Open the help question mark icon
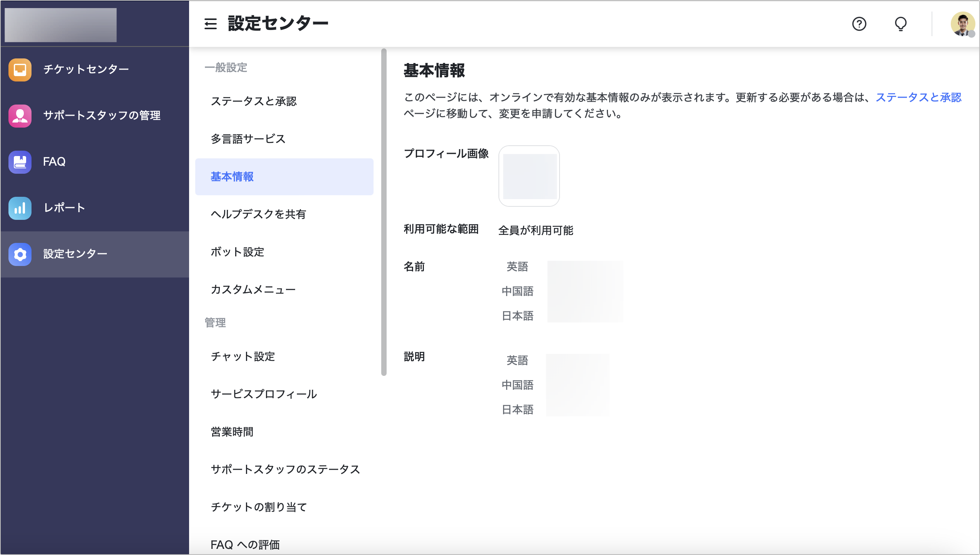Image resolution: width=980 pixels, height=555 pixels. tap(860, 24)
